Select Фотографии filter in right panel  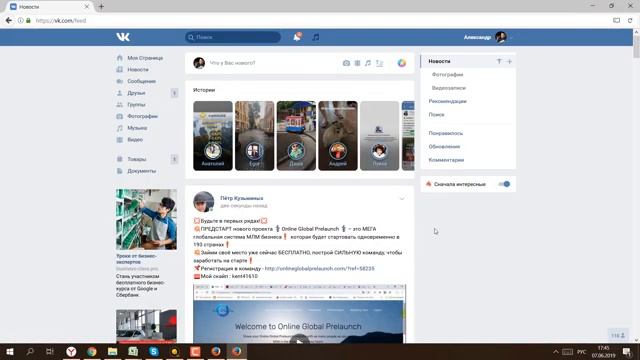coord(447,75)
